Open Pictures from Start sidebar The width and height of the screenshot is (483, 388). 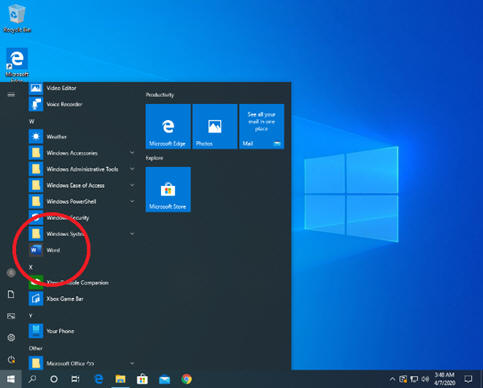pyautogui.click(x=11, y=316)
